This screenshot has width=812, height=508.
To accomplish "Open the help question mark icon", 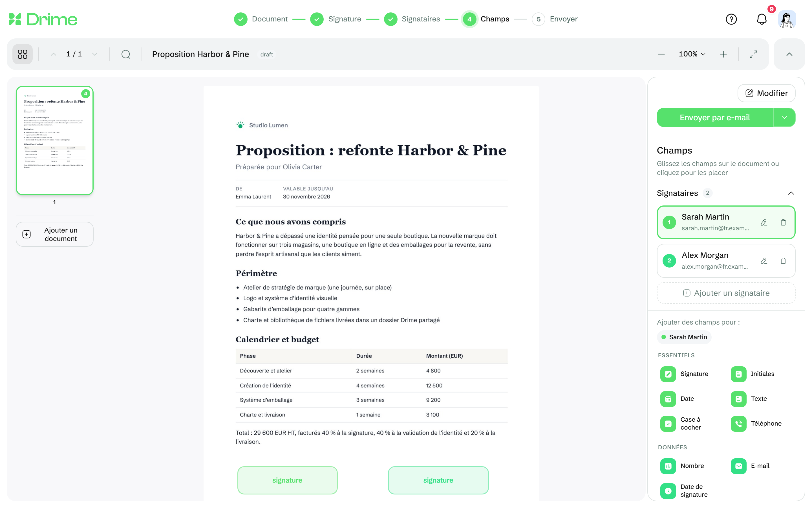I will click(x=731, y=19).
